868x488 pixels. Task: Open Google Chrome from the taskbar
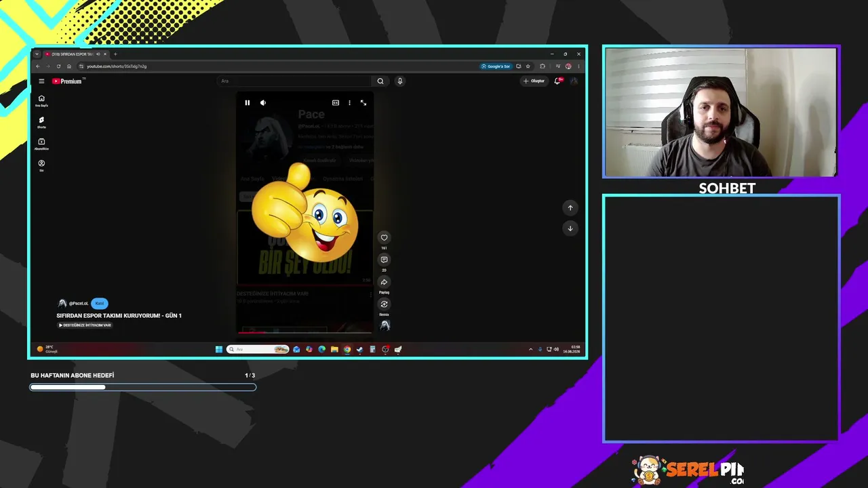pyautogui.click(x=347, y=350)
